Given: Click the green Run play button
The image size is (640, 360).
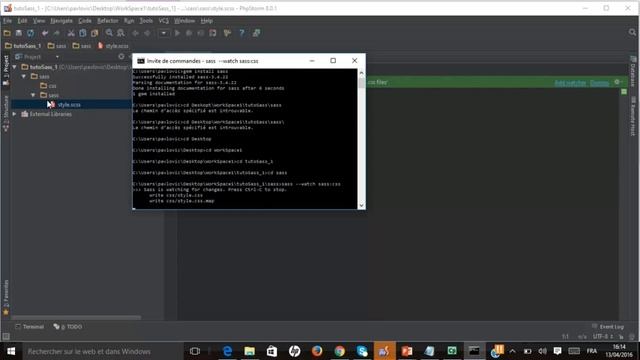Looking at the screenshot, I should click(177, 33).
